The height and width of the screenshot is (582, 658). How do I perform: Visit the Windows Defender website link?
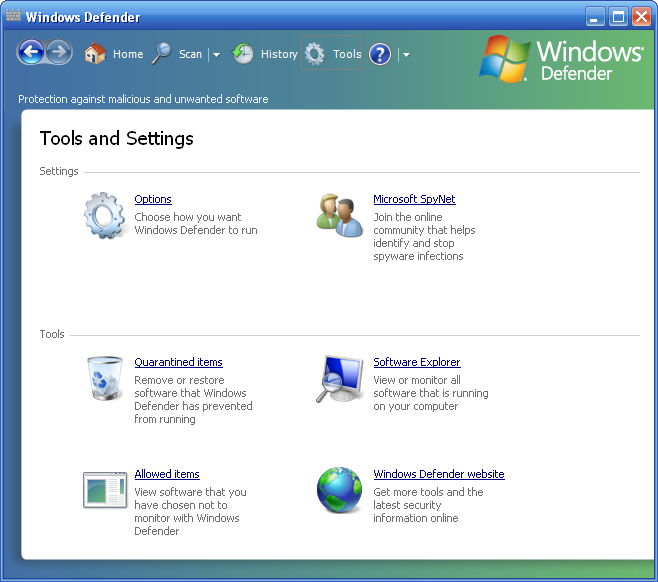439,474
